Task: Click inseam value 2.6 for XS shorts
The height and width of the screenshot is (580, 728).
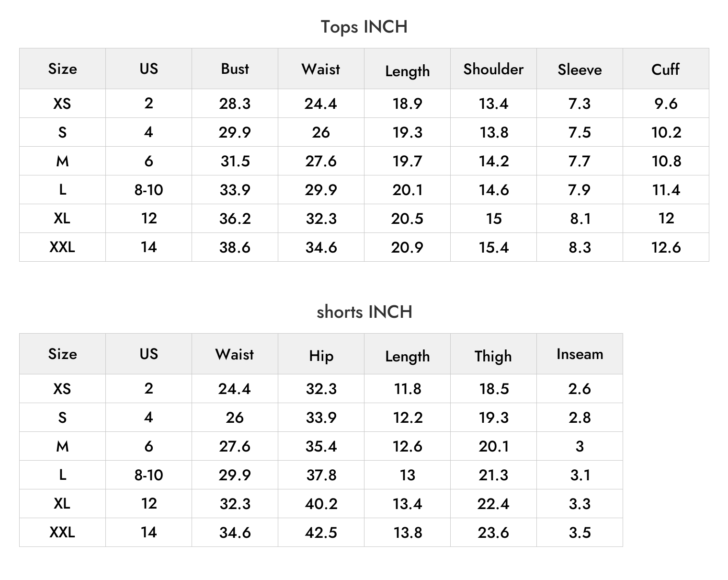Action: [580, 389]
